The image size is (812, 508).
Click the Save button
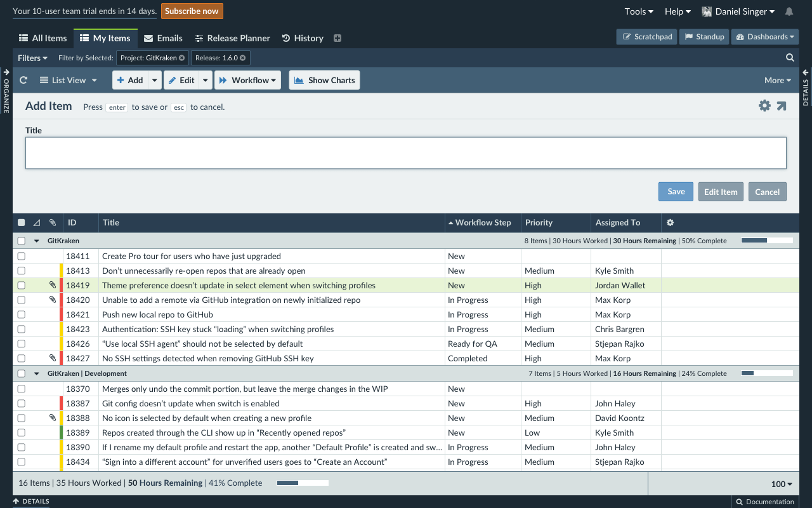[x=676, y=191]
